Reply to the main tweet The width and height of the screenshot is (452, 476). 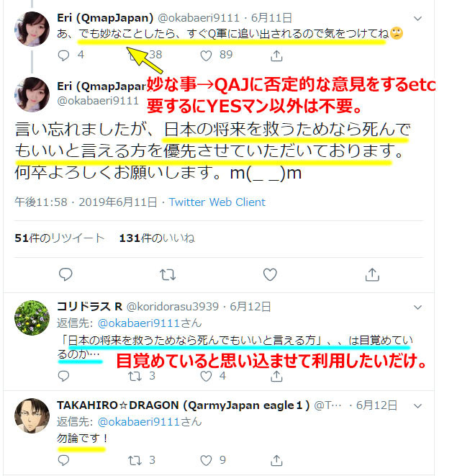[65, 274]
